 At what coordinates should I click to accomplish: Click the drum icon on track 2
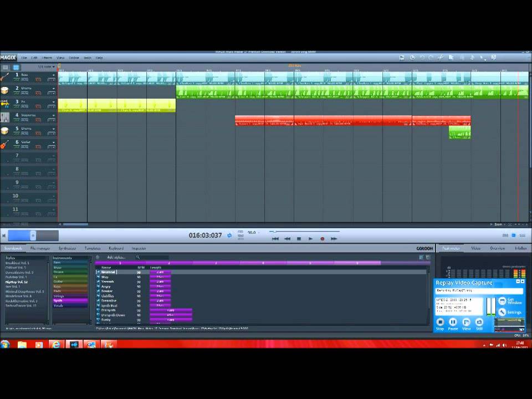point(5,90)
